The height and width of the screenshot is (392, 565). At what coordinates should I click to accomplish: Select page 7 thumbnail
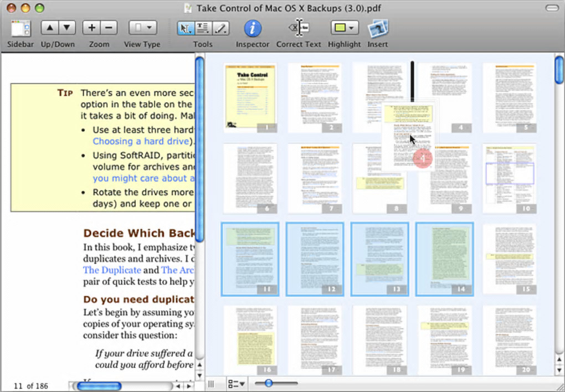315,179
